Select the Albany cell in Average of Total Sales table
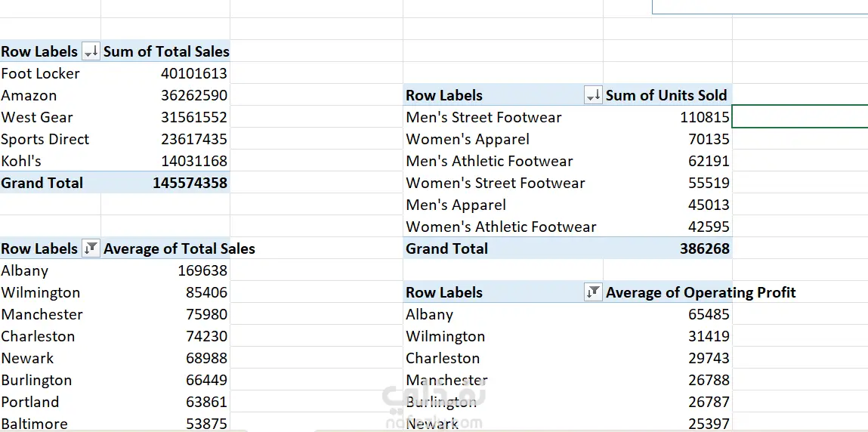 pos(25,270)
